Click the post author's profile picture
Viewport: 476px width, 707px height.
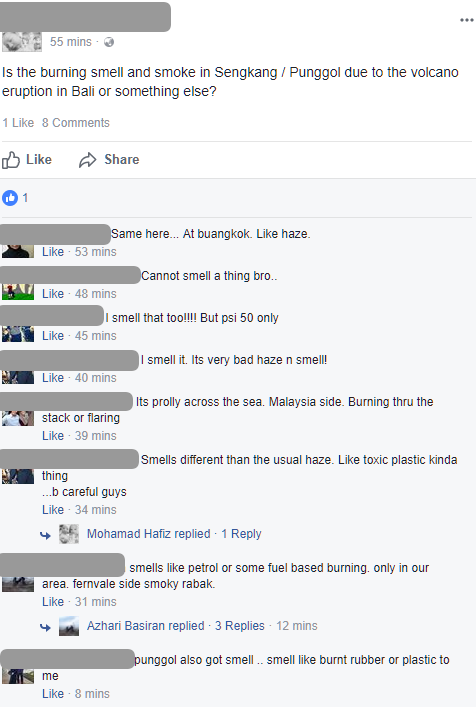pyautogui.click(x=22, y=41)
